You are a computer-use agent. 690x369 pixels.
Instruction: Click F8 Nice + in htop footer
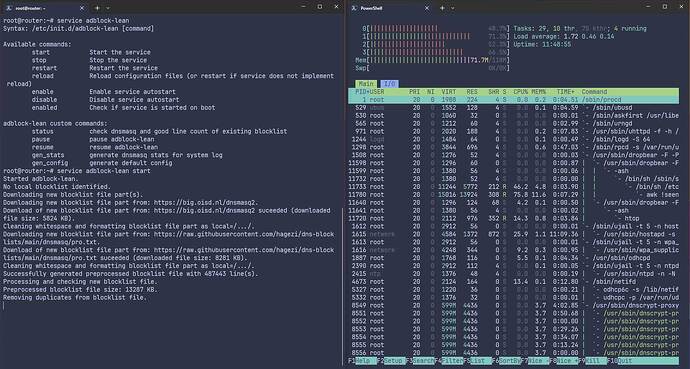pos(564,361)
